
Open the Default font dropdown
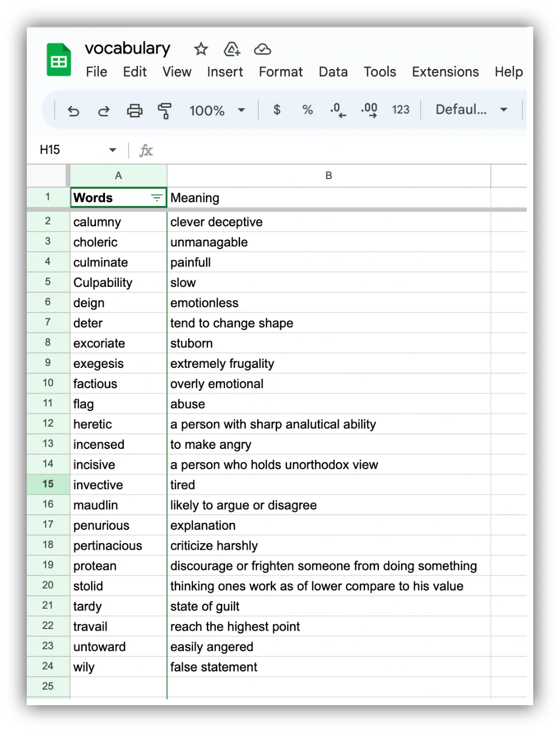(x=472, y=110)
